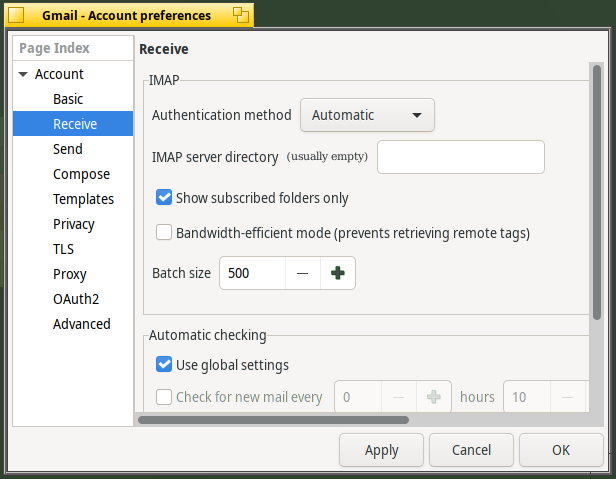Increase hours with the plus button
616x479 pixels.
434,397
